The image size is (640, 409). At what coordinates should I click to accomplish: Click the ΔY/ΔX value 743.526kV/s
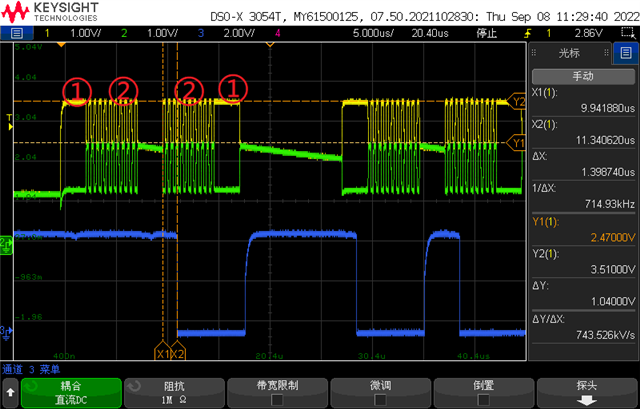[606, 335]
